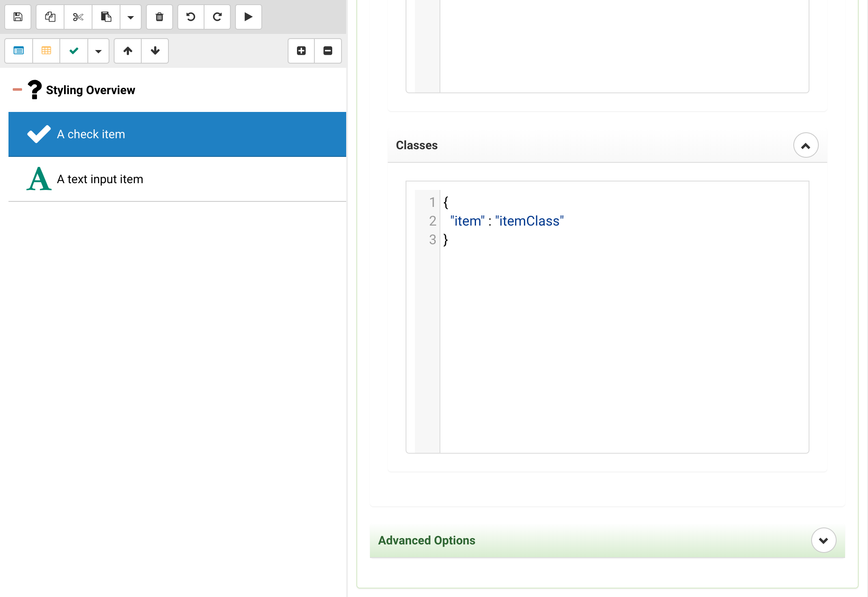Collapse the Styling Overview tree node
Image resolution: width=868 pixels, height=597 pixels.
click(x=17, y=89)
